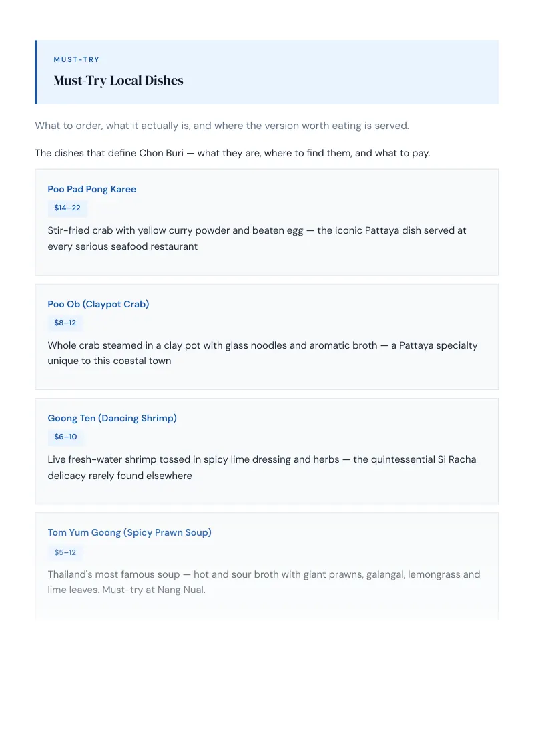
Task: Select the Goong Ten dish card
Action: coord(266,451)
